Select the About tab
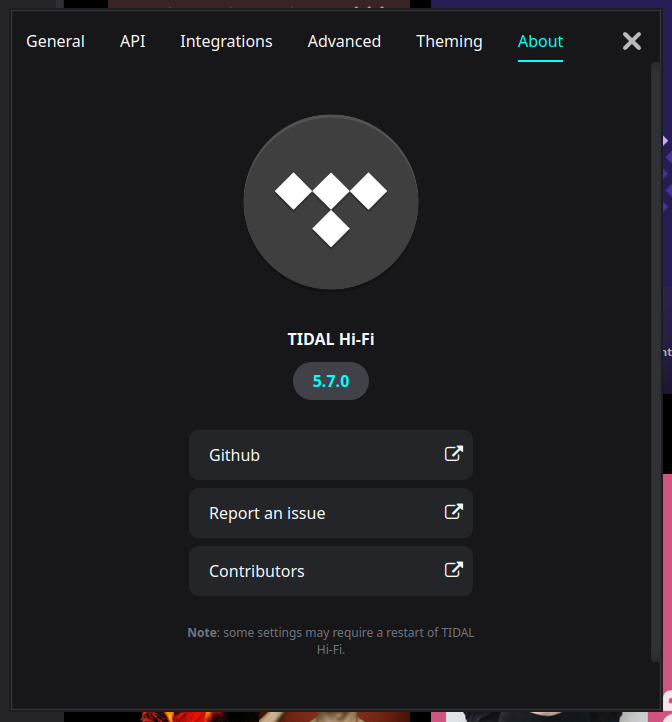 click(x=540, y=41)
